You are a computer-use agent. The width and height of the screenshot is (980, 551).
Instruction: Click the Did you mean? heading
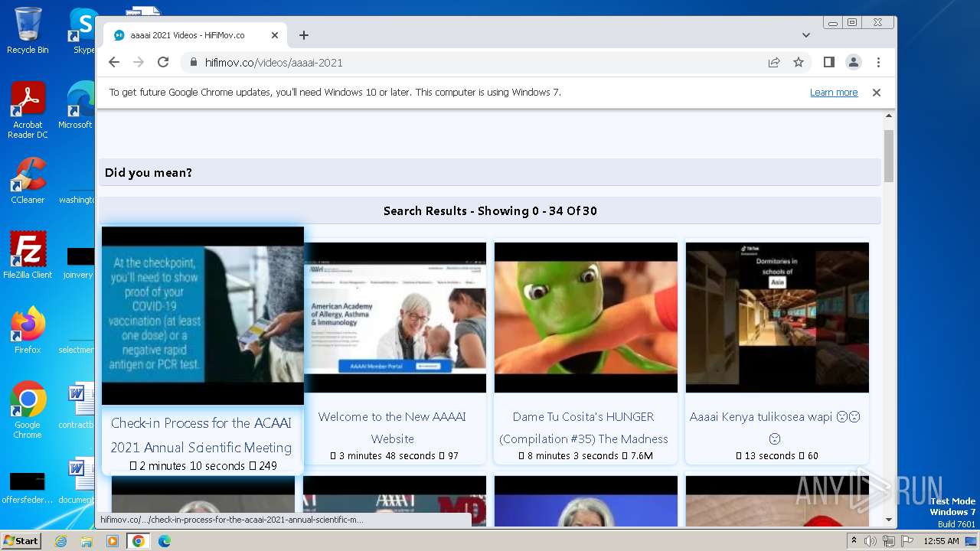tap(149, 173)
